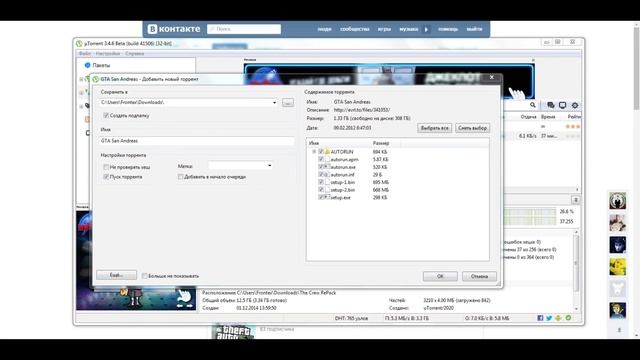The width and height of the screenshot is (640, 360).
Task: Uncheck the AUTORUN folder checkbox
Action: (321, 151)
